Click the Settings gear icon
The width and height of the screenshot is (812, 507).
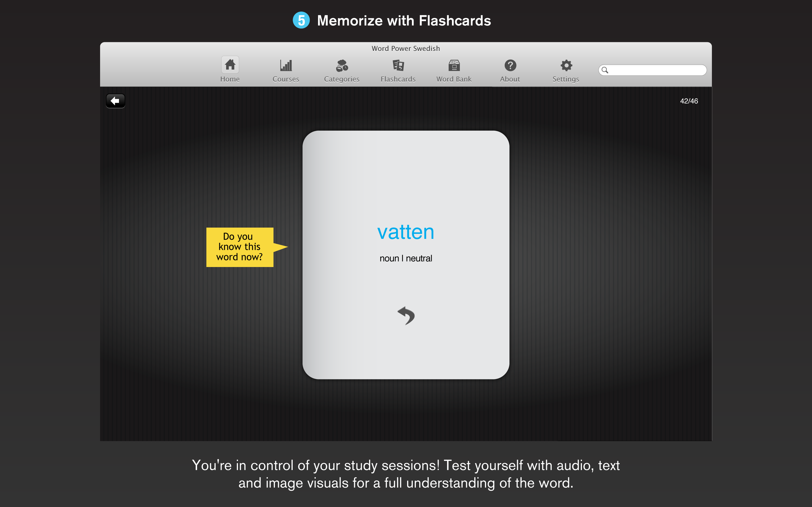pyautogui.click(x=564, y=65)
